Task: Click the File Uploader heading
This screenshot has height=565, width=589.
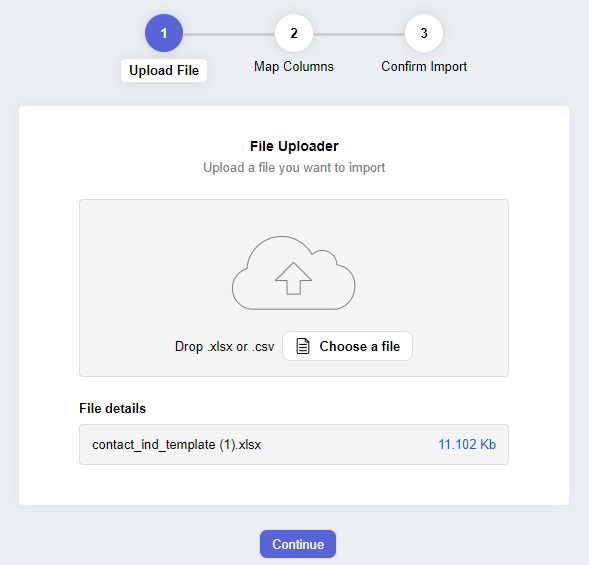Action: (294, 146)
